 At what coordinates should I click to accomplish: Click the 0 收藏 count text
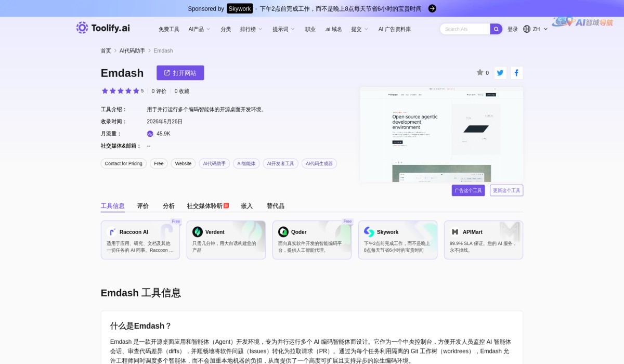[x=182, y=91]
